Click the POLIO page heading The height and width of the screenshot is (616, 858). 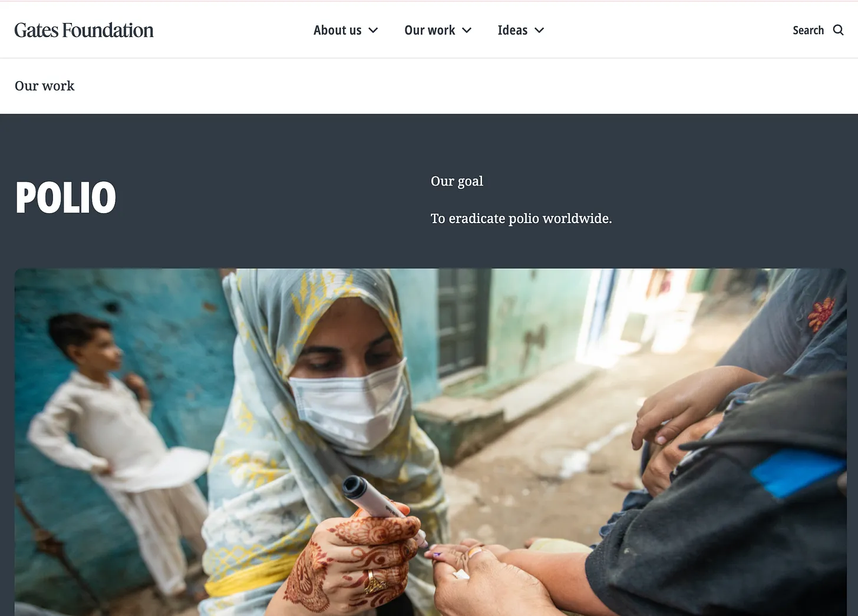65,197
